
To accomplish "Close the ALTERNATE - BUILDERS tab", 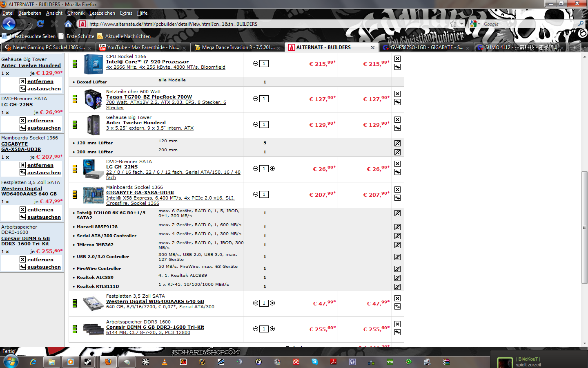I will coord(373,47).
